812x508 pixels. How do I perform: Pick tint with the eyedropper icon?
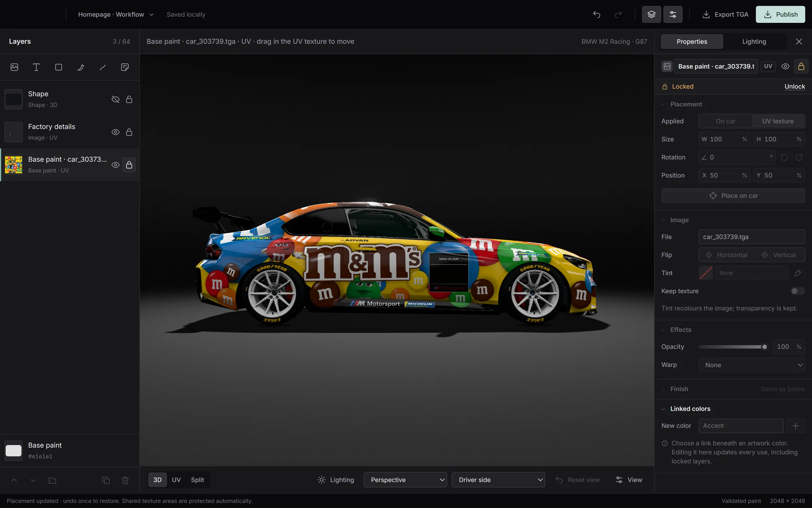(x=797, y=273)
